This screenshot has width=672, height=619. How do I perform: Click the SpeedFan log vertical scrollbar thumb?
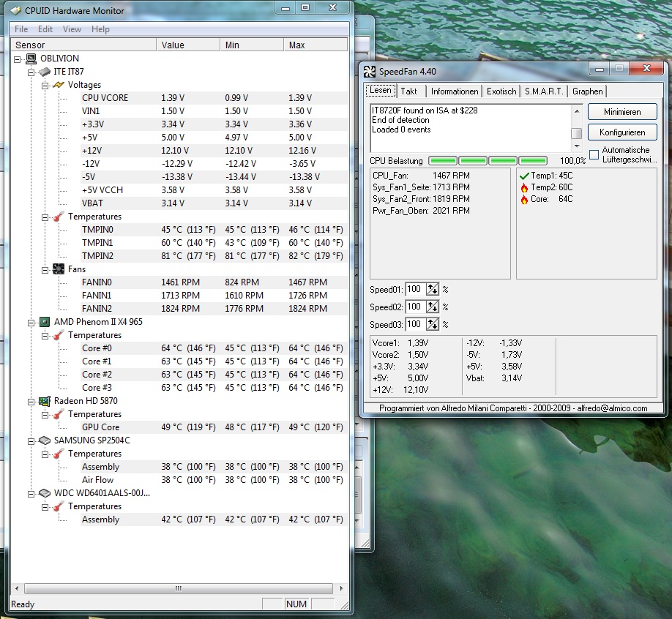coord(577,133)
